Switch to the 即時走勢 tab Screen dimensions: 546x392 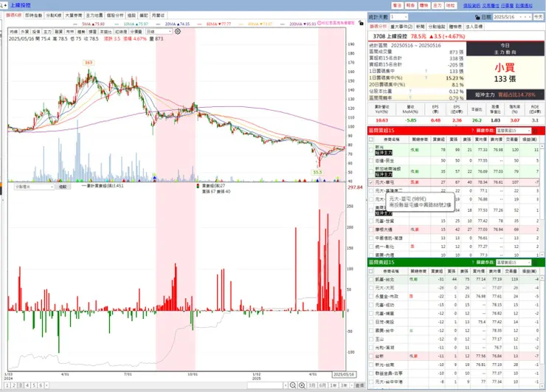[x=34, y=16]
